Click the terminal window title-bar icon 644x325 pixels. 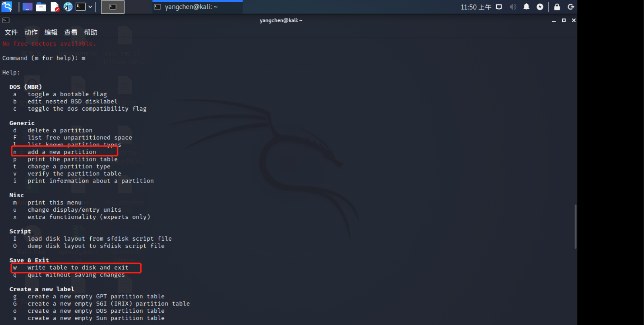click(6, 20)
